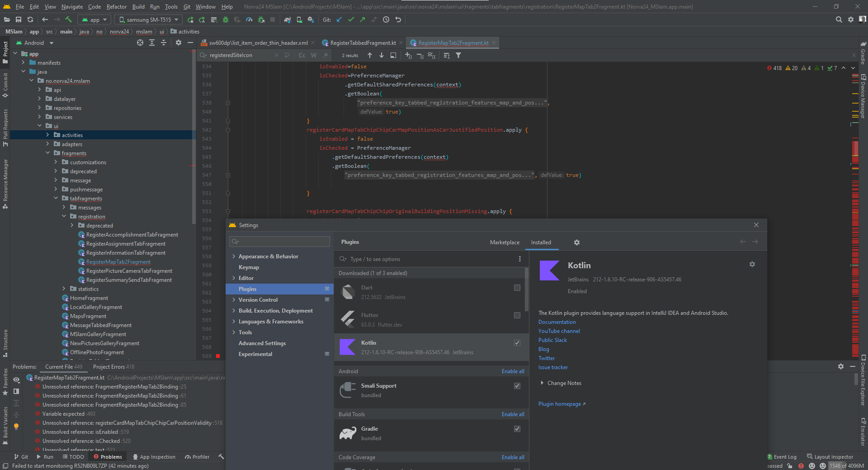The image size is (868, 470).
Task: Click Enable all for Android plugins
Action: pos(513,371)
